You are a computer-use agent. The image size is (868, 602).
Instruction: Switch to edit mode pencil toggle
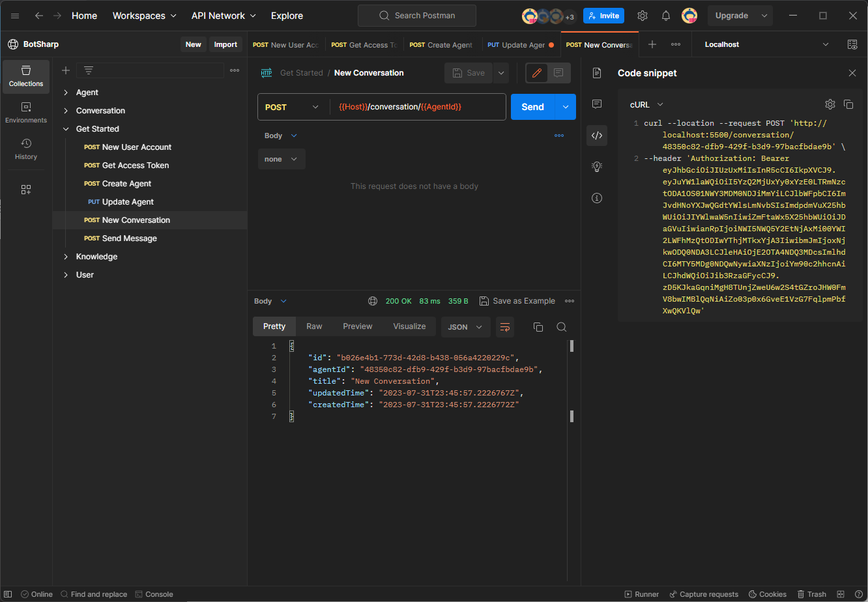click(x=537, y=73)
